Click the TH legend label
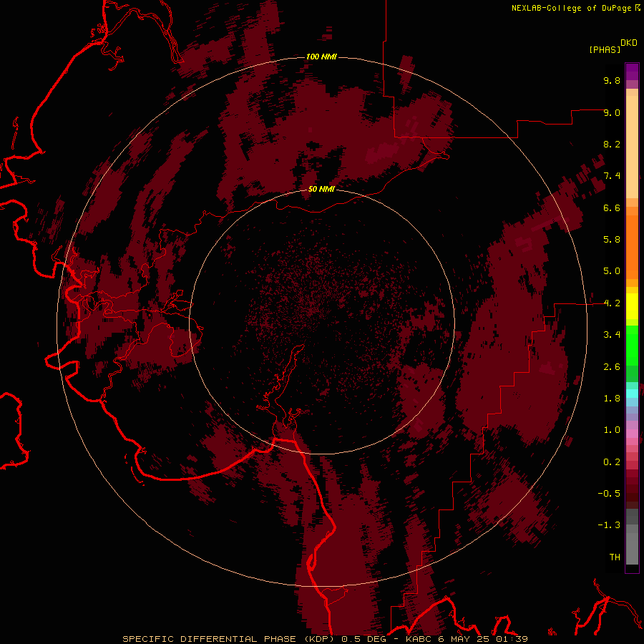The image size is (644, 644). click(615, 557)
